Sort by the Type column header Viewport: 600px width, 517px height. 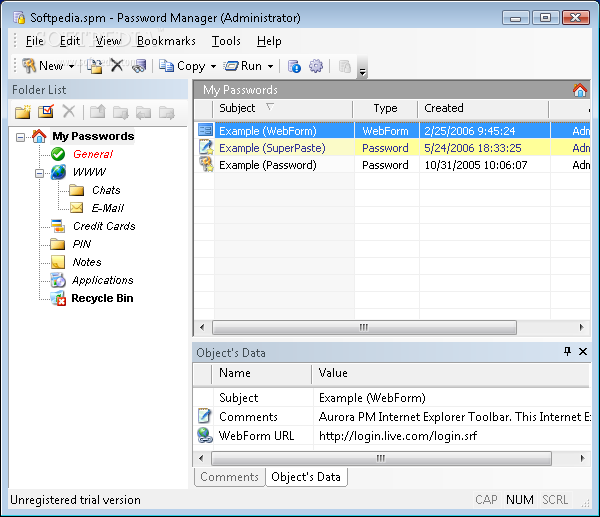[385, 109]
